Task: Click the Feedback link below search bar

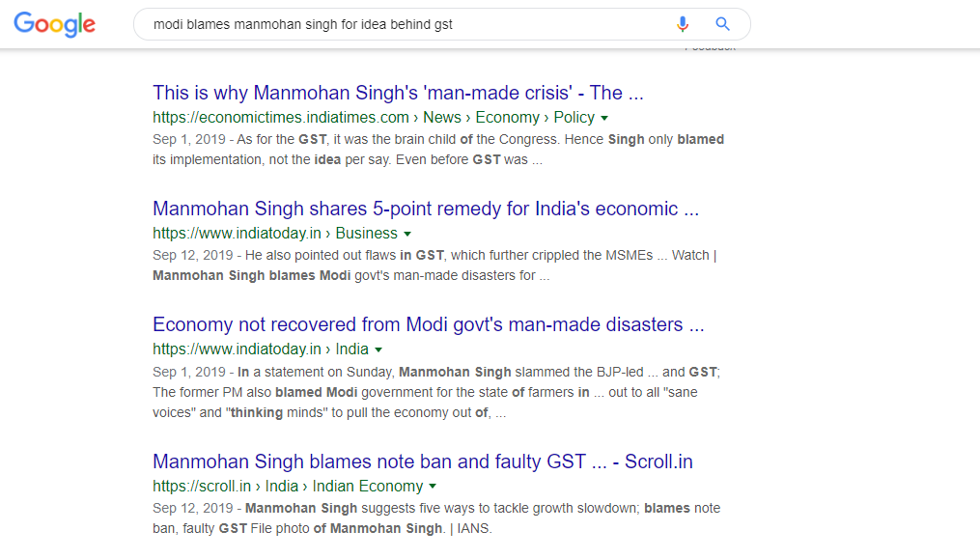Action: (x=710, y=47)
